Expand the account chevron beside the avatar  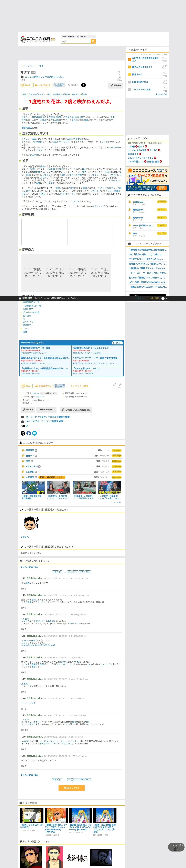click(167, 298)
